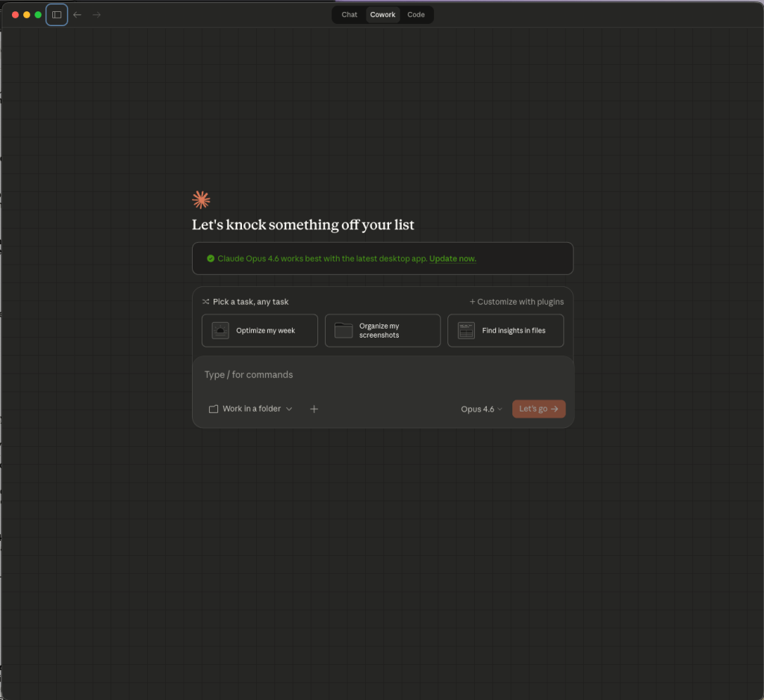This screenshot has width=764, height=700.
Task: Expand the Opus 4.6 model selector
Action: [481, 409]
